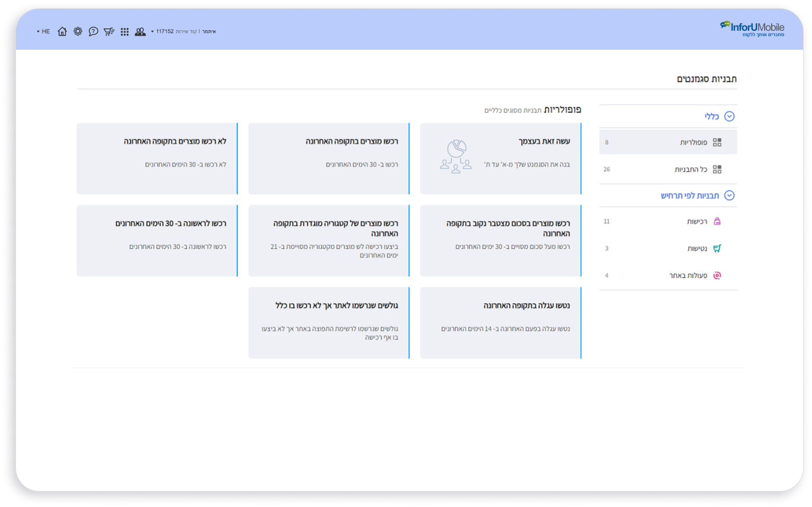Open settings via the gear icon
Screen dimensions: 812x507
point(78,31)
